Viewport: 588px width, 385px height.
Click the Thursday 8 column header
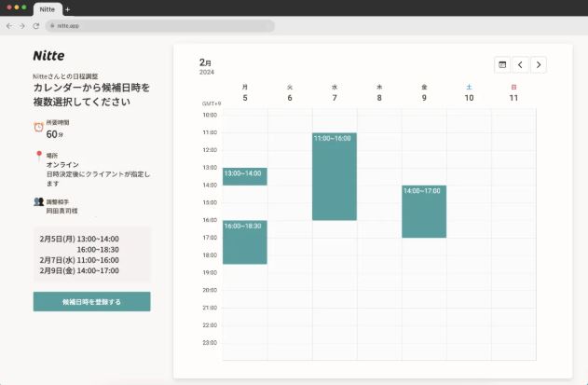[379, 93]
